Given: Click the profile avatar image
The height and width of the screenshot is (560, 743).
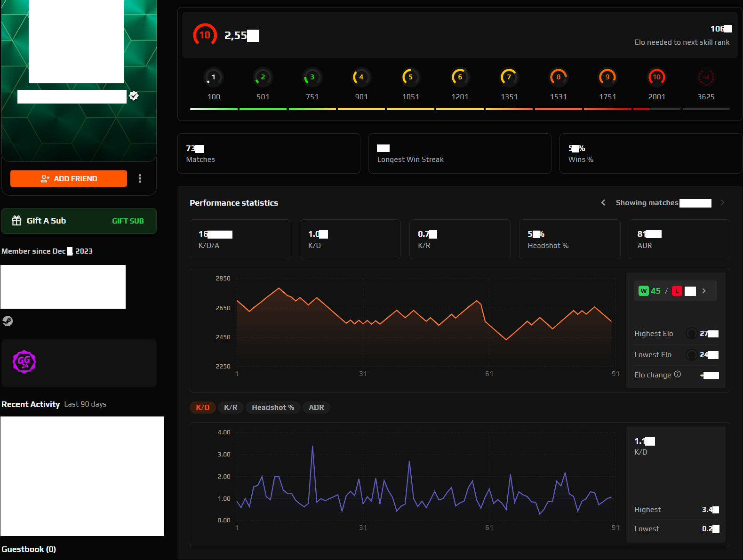Looking at the screenshot, I should coord(77,41).
